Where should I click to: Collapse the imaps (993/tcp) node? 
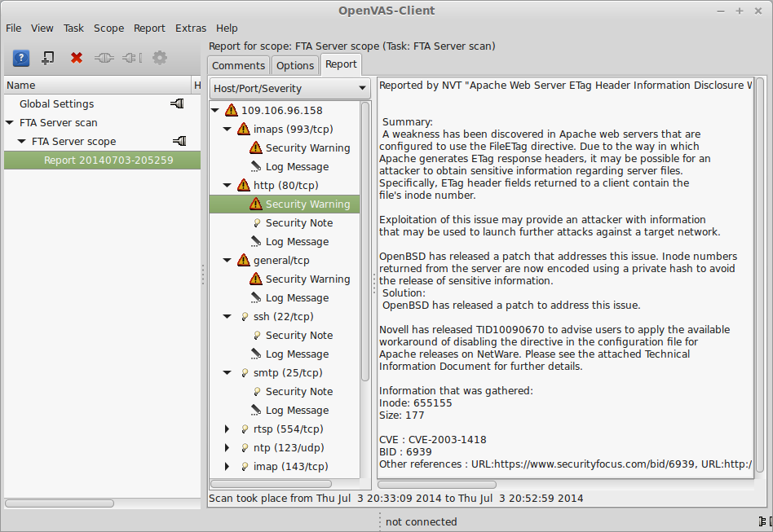tap(227, 129)
